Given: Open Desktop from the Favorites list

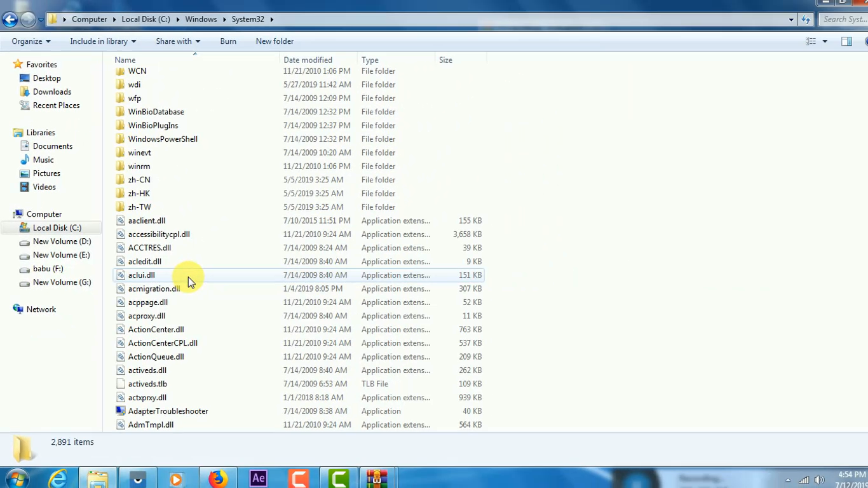Looking at the screenshot, I should tap(46, 78).
